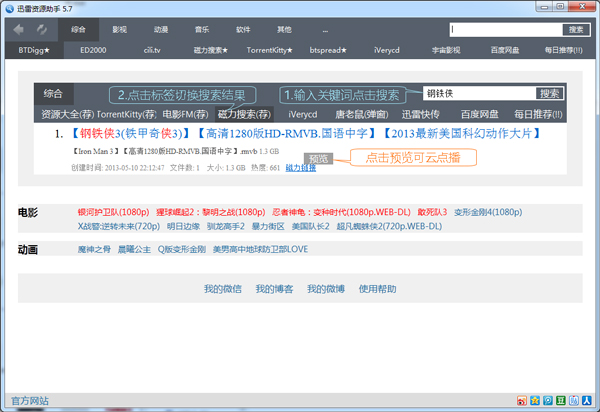600x412 pixels.
Task: Open 官方网站 in the status bar
Action: pos(30,401)
